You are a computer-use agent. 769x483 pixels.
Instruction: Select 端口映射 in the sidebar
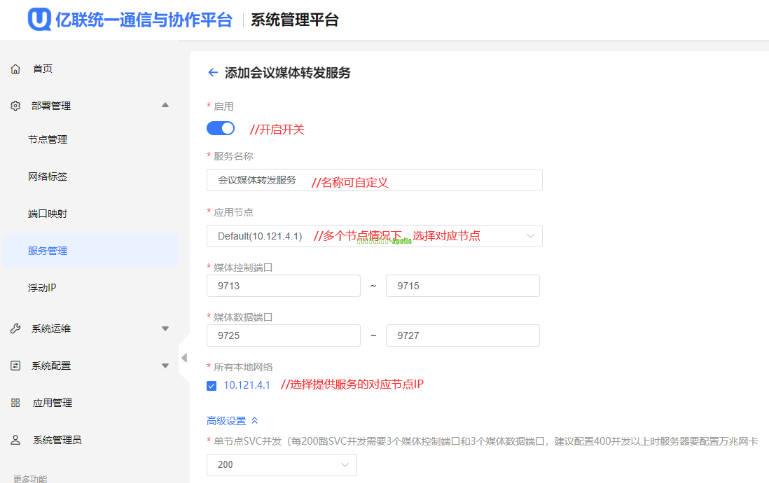(x=48, y=214)
